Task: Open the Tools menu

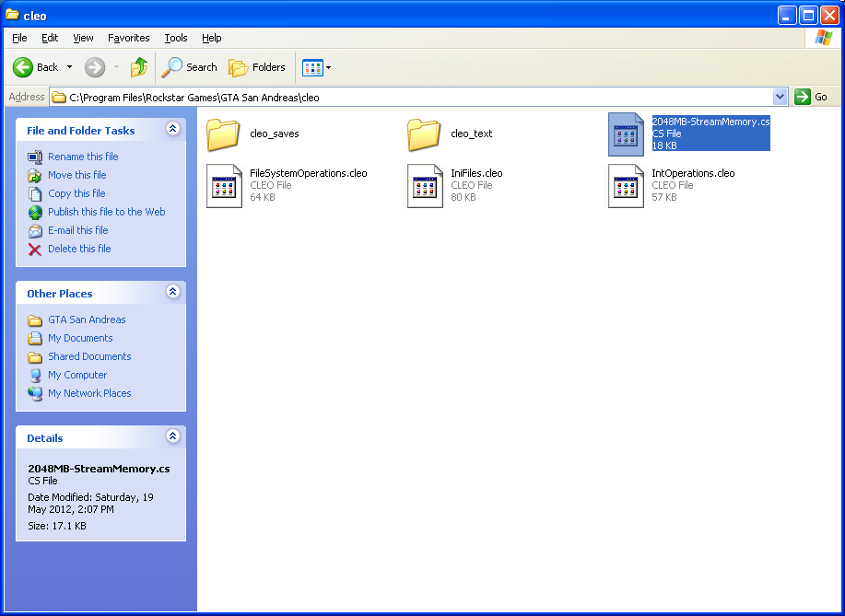Action: pyautogui.click(x=176, y=38)
